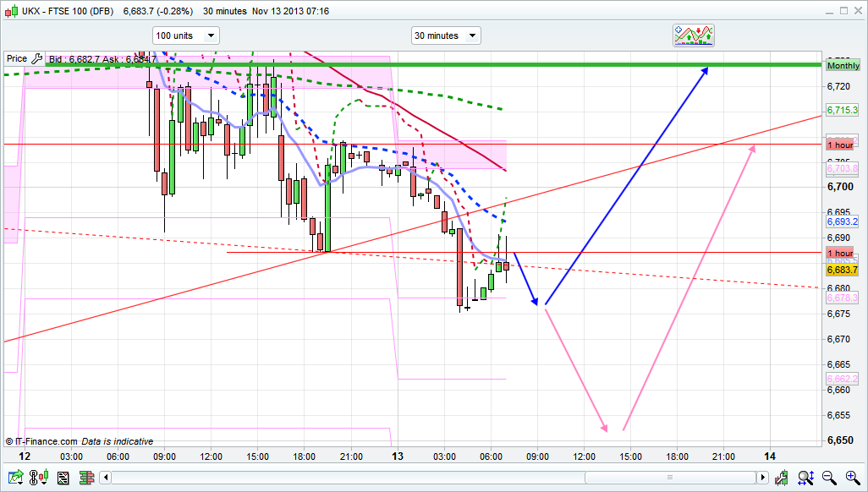Maximize the chart window
868x492 pixels.
pos(843,10)
